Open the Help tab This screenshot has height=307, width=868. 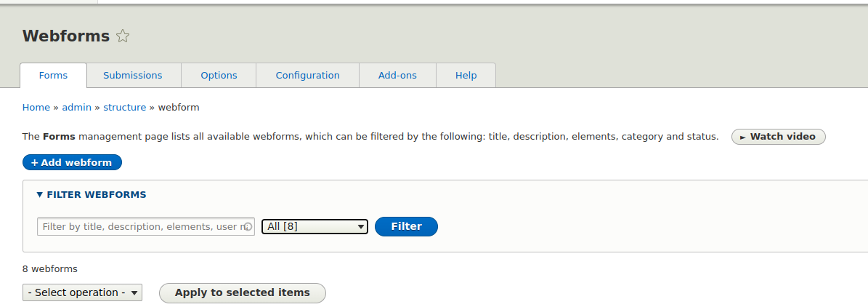point(466,76)
